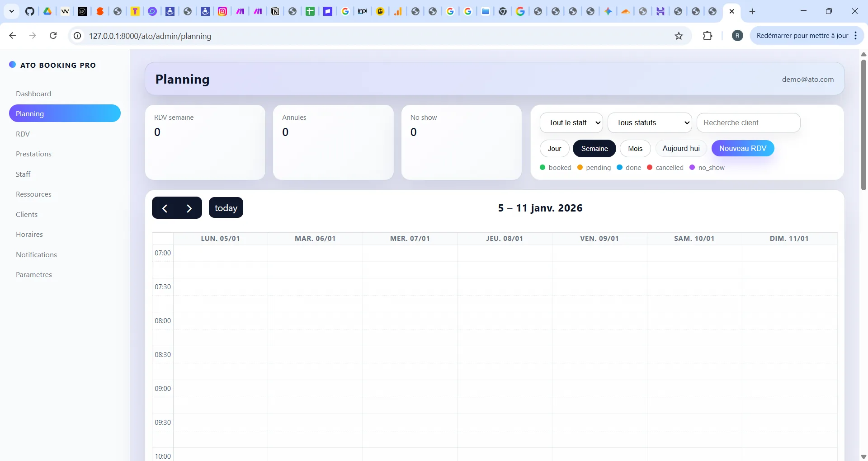Open the Notifications section
868x461 pixels.
point(36,254)
